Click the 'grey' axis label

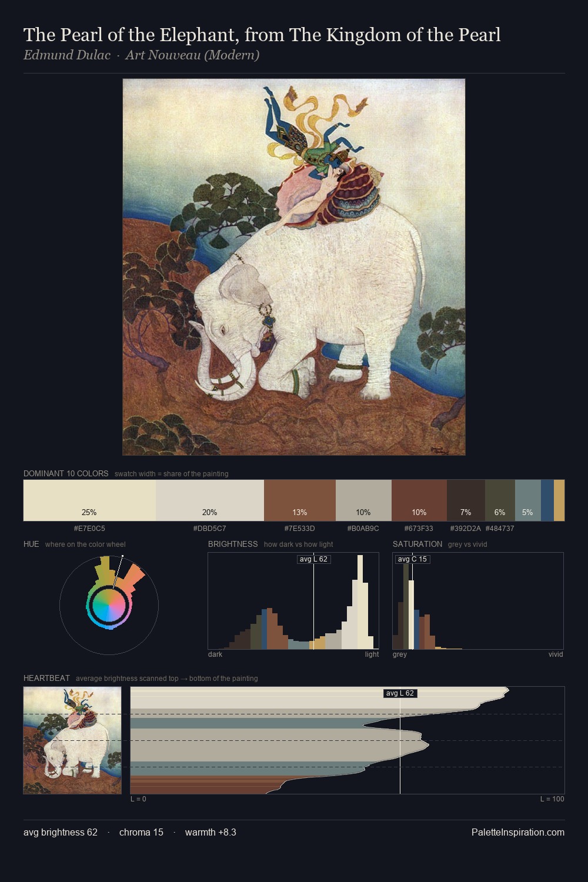pos(400,654)
